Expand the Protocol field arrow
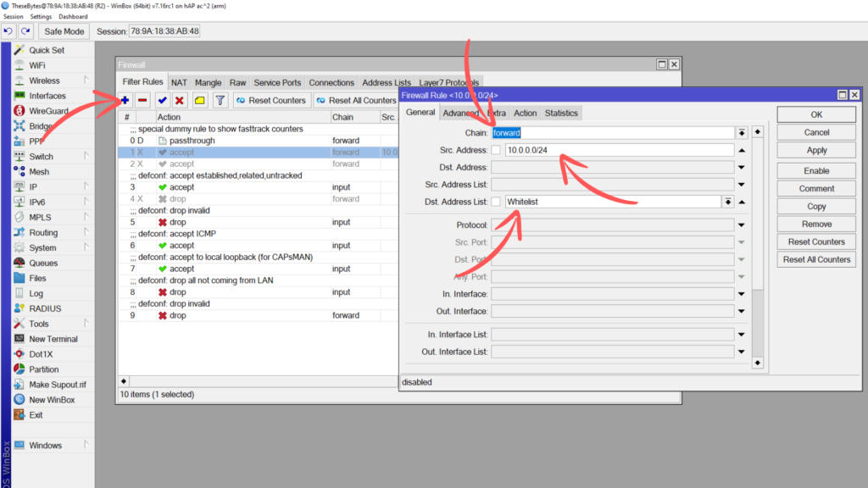868x488 pixels. click(x=741, y=225)
